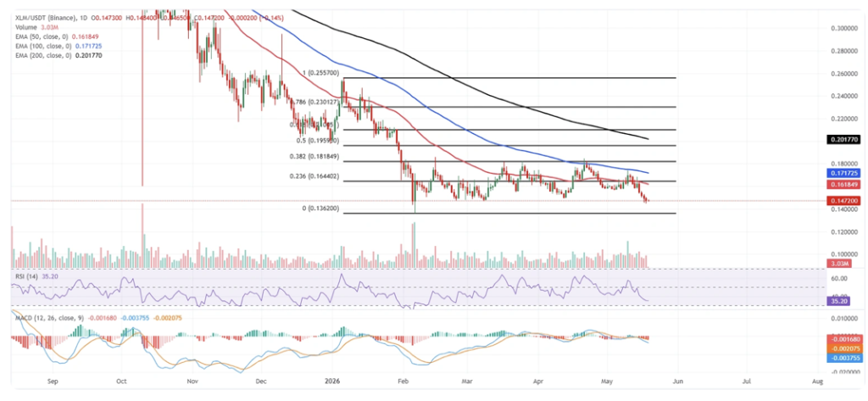Click Sep on the time axis

pos(53,382)
